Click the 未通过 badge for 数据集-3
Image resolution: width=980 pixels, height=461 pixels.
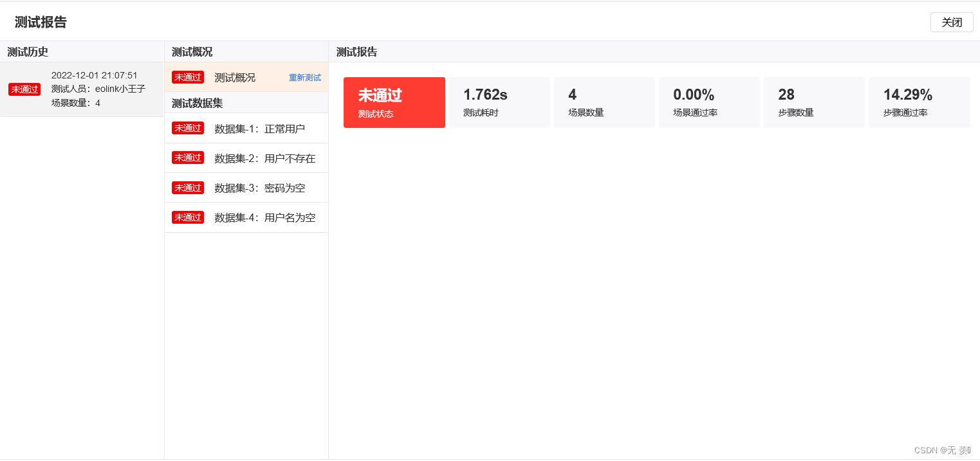[187, 187]
